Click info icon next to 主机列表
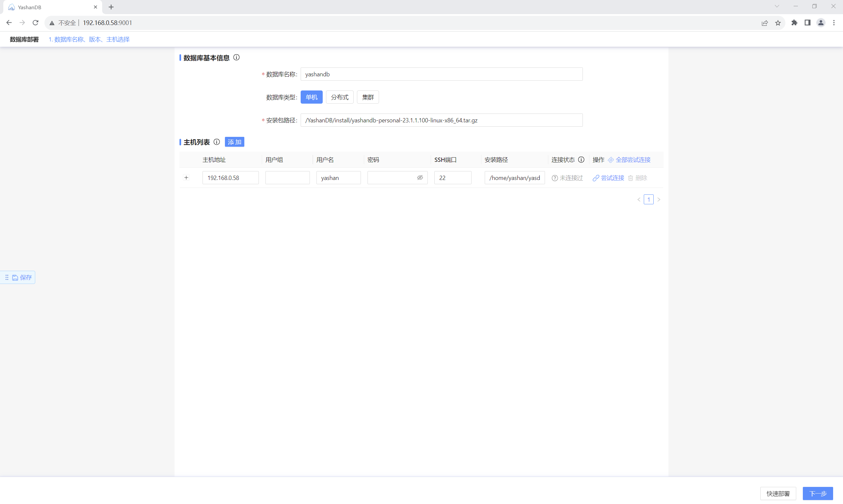This screenshot has width=843, height=504. (217, 142)
